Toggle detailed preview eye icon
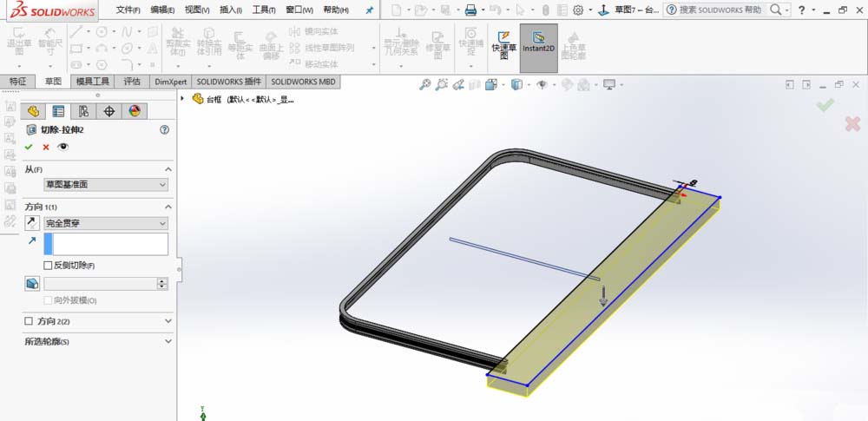868x421 pixels. point(63,147)
